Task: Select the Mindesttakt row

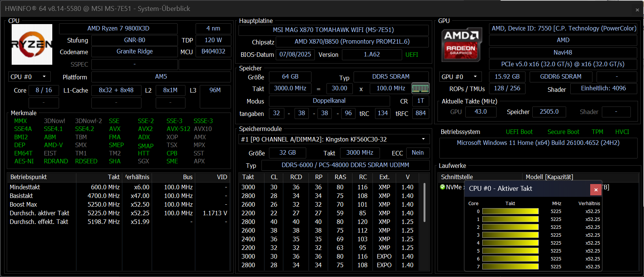Action: coord(118,187)
